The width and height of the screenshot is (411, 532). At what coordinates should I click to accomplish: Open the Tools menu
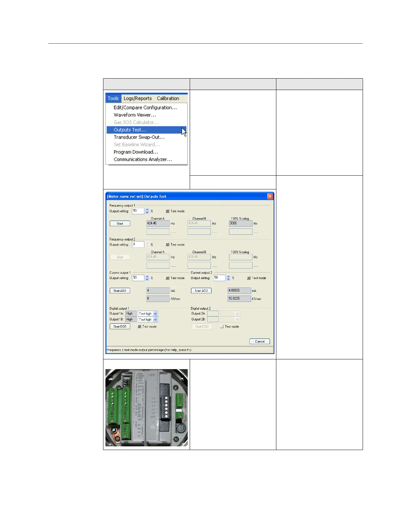113,98
